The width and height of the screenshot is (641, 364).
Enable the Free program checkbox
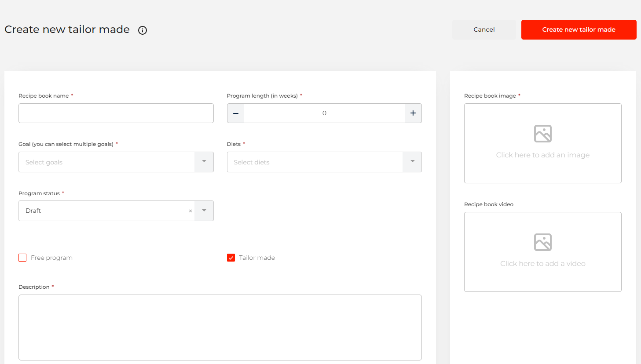coord(22,258)
